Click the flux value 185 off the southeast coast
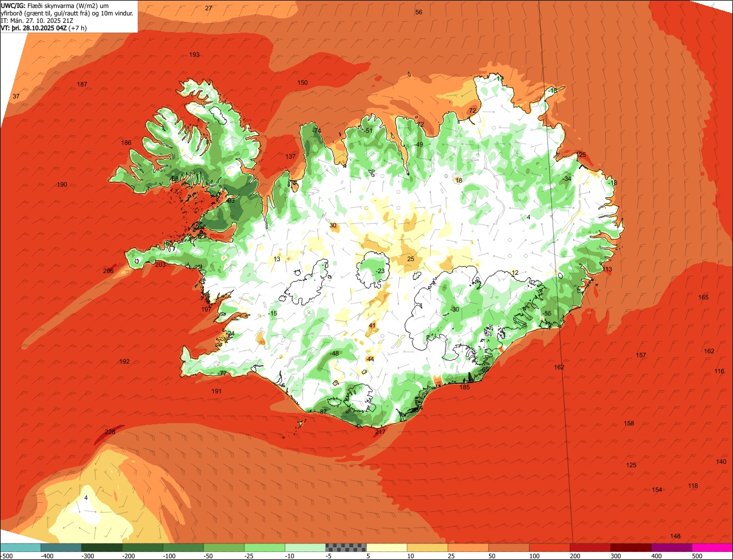The image size is (733, 560). click(x=465, y=387)
